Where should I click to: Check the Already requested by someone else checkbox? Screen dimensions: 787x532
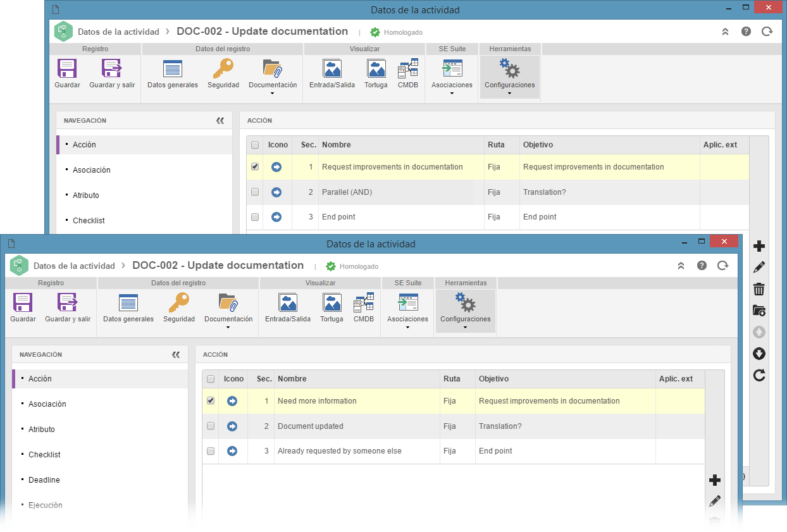click(211, 451)
